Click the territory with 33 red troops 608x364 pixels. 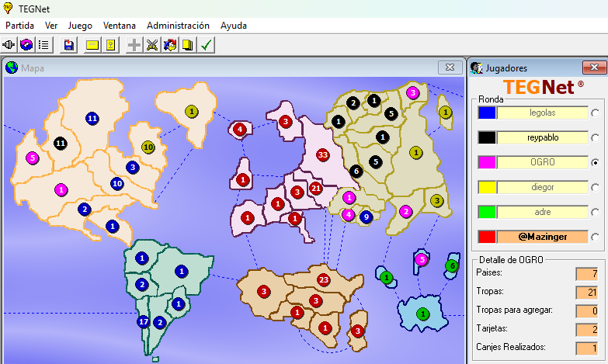pos(323,155)
